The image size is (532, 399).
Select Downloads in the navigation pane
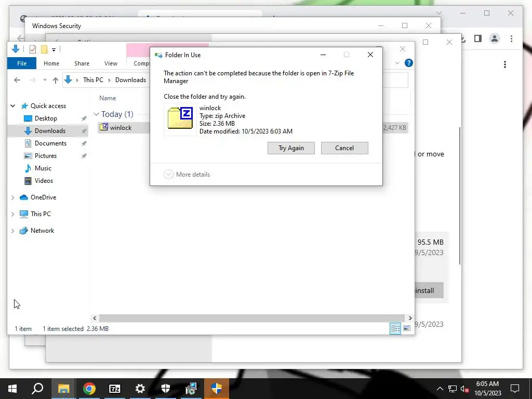point(50,131)
